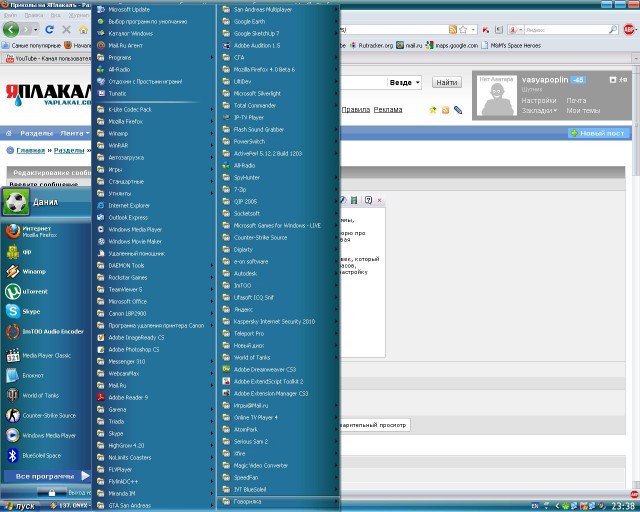Click the Windows Пуск start button
Viewport: 640px width, 512px height.
pyautogui.click(x=20, y=506)
